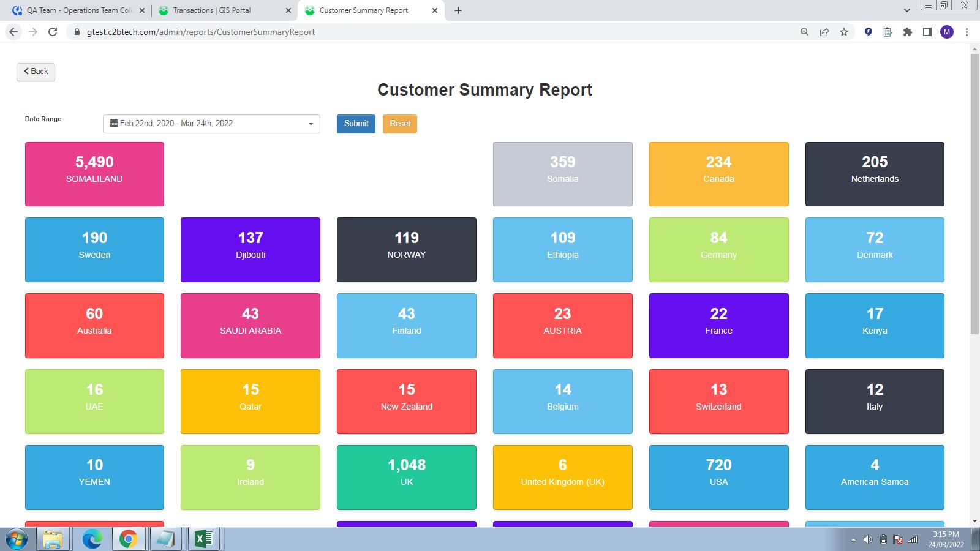Click the American Samoa 4 card

click(x=875, y=478)
